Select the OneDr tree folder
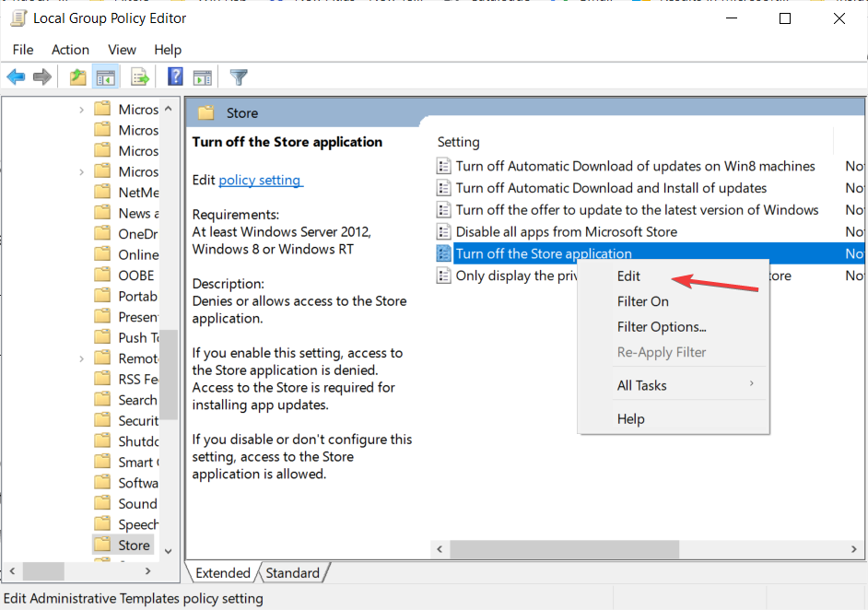Viewport: 868px width, 610px height. (138, 234)
